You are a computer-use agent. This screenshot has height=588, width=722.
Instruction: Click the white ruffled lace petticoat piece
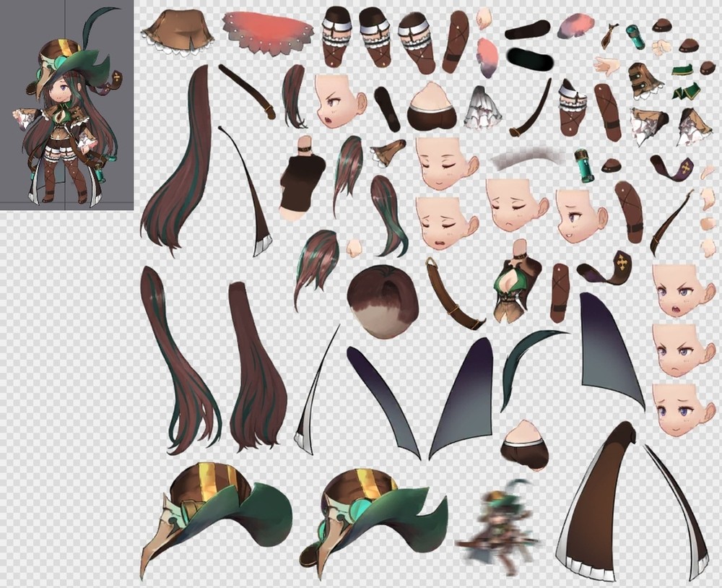point(482,107)
